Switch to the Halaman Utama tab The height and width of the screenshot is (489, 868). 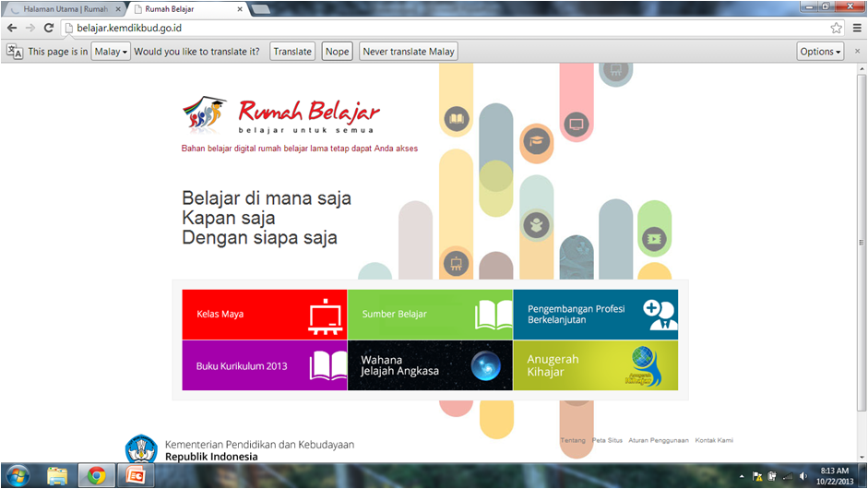click(x=65, y=9)
